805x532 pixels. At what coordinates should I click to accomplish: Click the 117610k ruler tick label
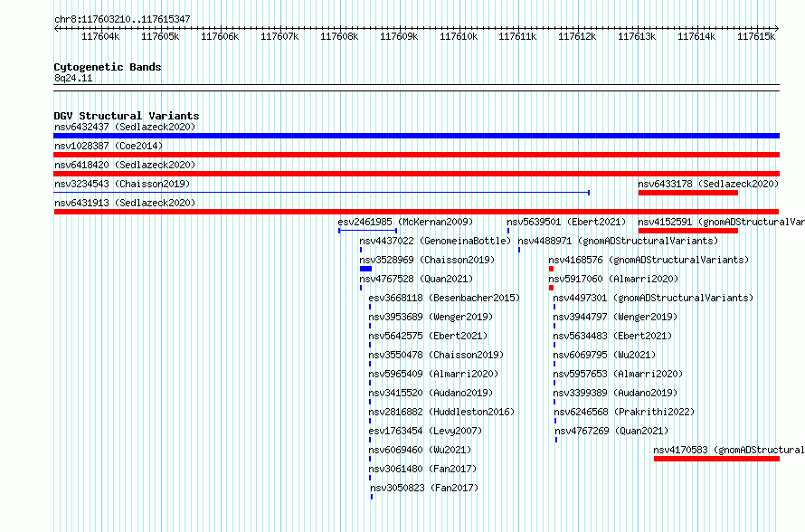[x=459, y=36]
